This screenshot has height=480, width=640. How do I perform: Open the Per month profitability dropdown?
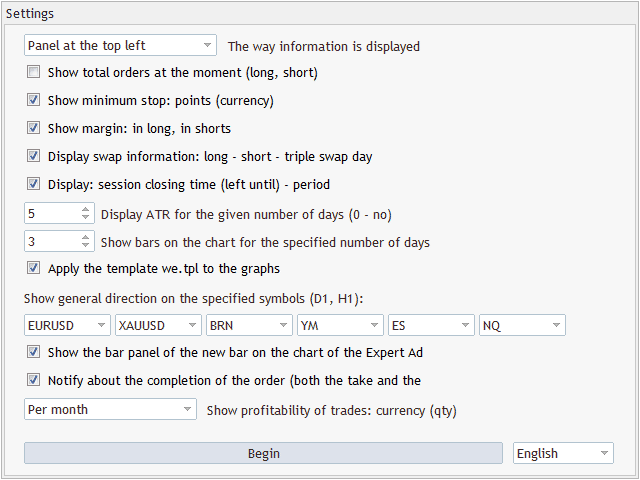pos(111,409)
